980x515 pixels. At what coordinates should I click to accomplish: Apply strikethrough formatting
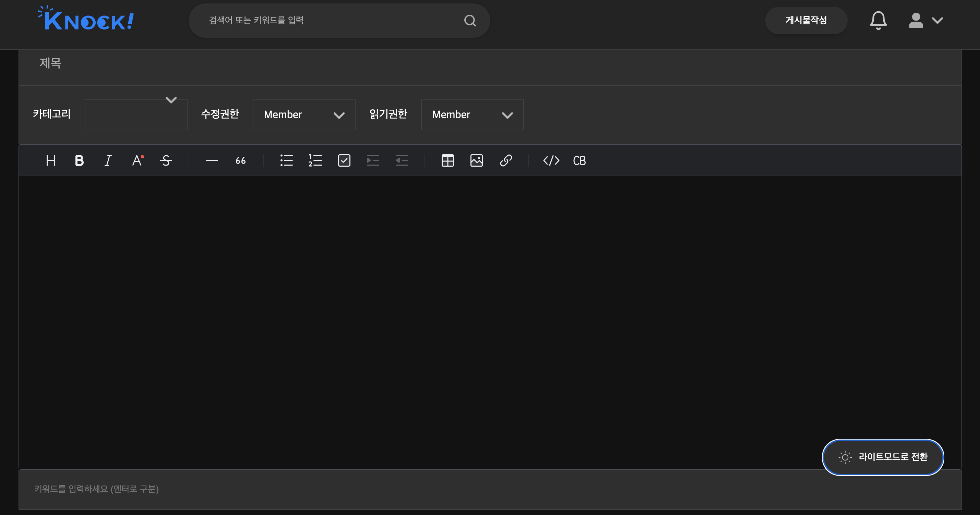pyautogui.click(x=166, y=160)
